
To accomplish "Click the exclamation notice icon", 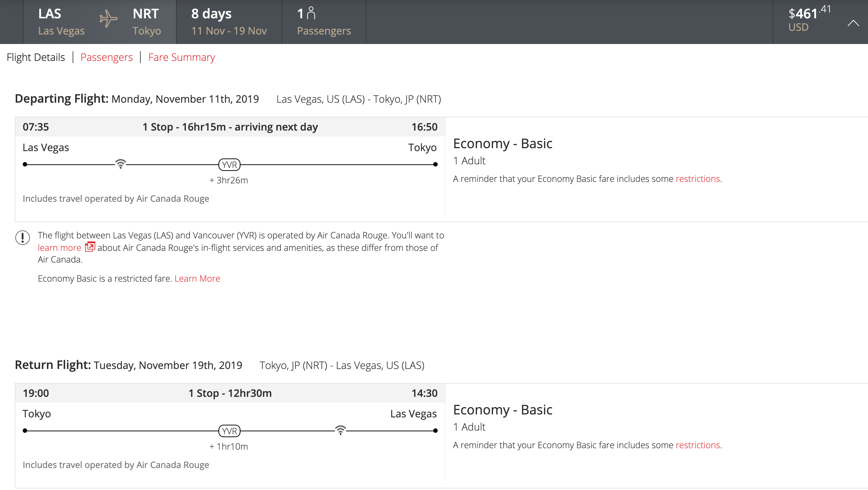I will (x=22, y=238).
